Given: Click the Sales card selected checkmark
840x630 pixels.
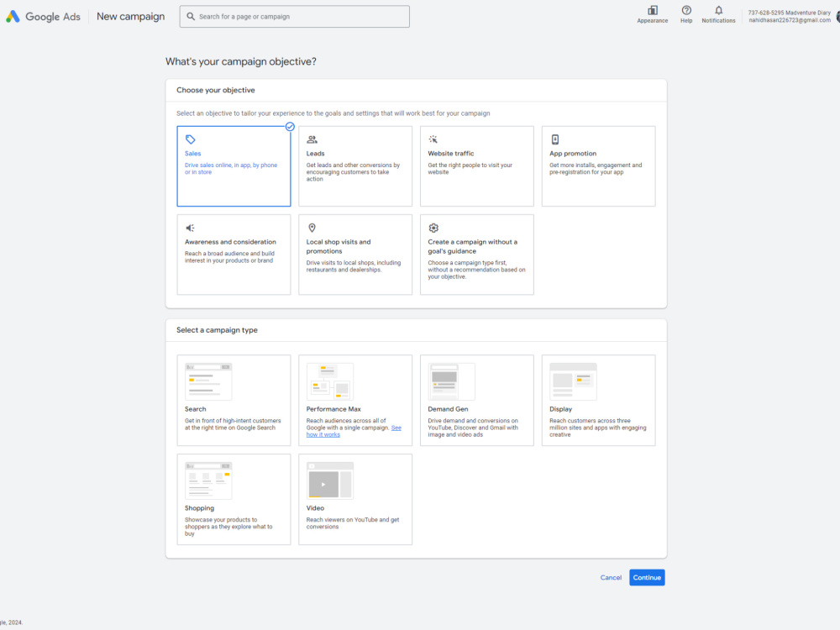Looking at the screenshot, I should (290, 127).
